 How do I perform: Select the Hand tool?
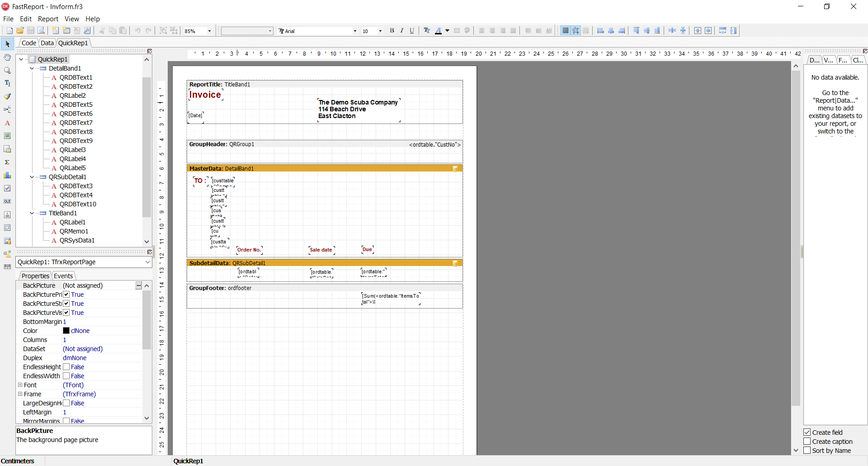[x=7, y=57]
